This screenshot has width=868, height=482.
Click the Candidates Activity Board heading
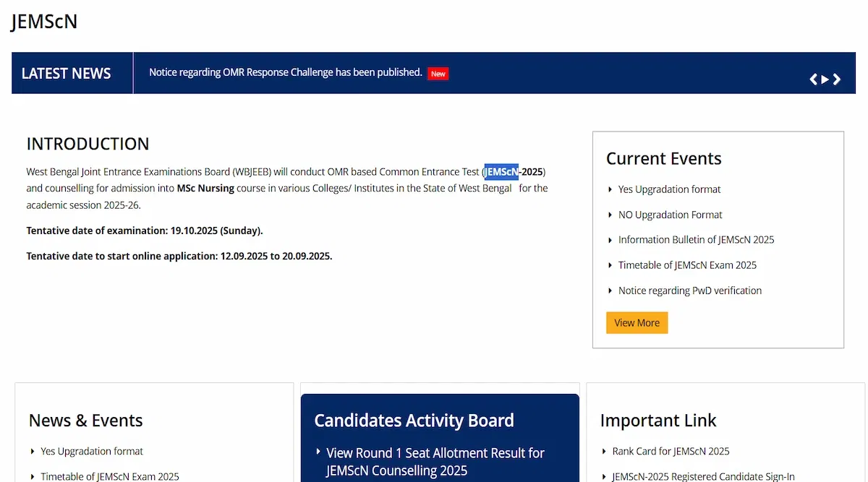coord(414,421)
